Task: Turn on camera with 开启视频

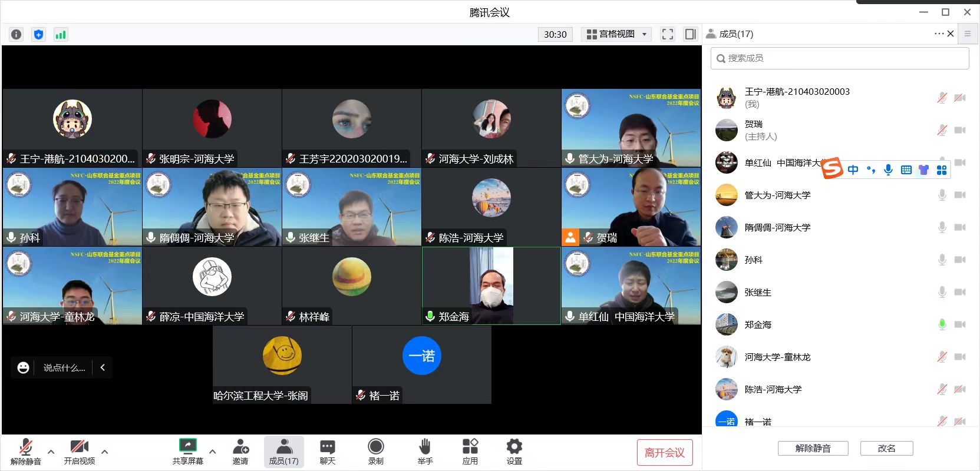Action: [x=80, y=452]
